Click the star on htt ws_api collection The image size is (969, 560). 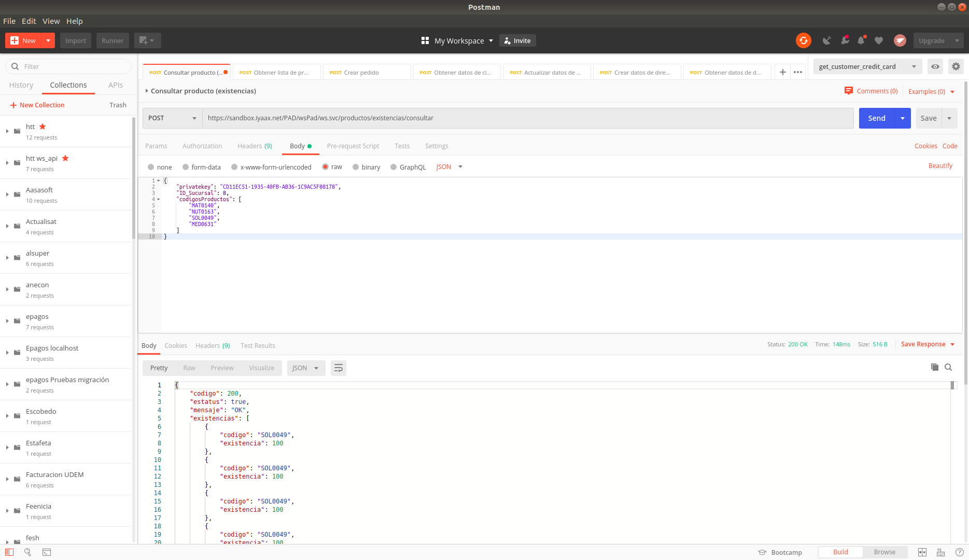click(65, 158)
